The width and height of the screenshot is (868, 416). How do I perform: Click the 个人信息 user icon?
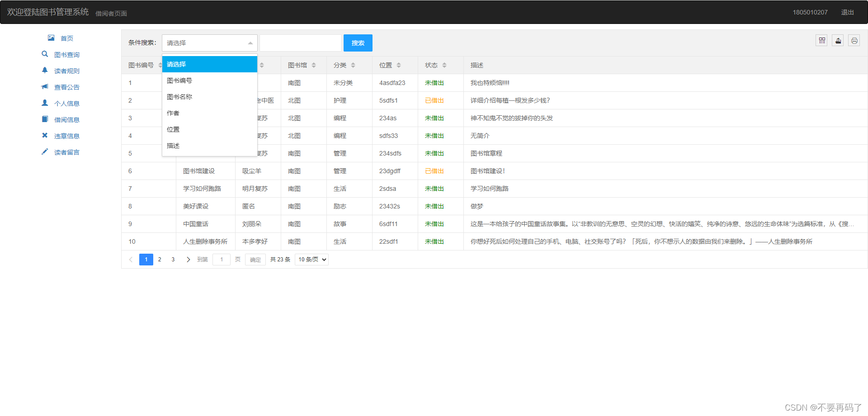(x=45, y=103)
